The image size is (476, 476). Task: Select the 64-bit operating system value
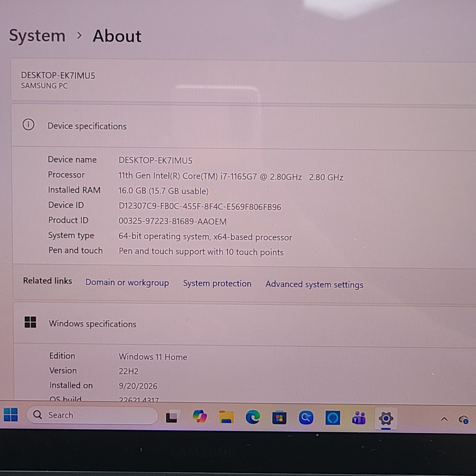205,237
